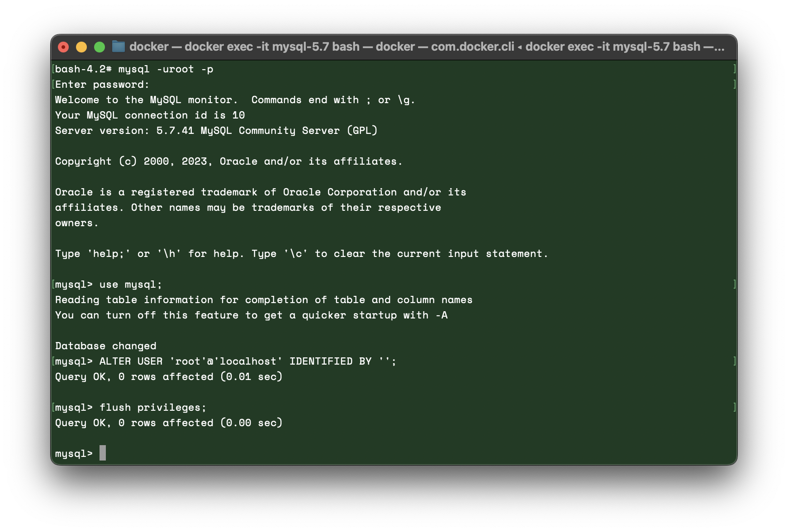Screen dimensions: 788x532
Task: Click the 'use mysql;' command text
Action: point(131,285)
